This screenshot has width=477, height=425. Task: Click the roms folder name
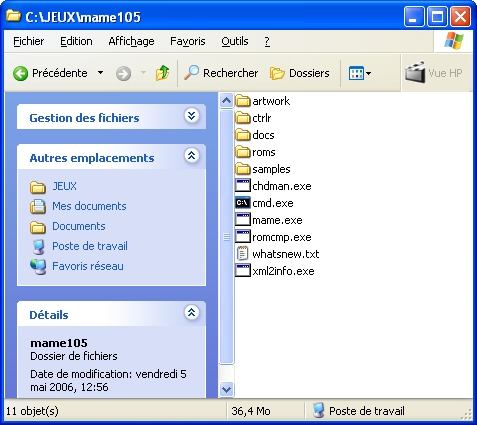click(264, 152)
